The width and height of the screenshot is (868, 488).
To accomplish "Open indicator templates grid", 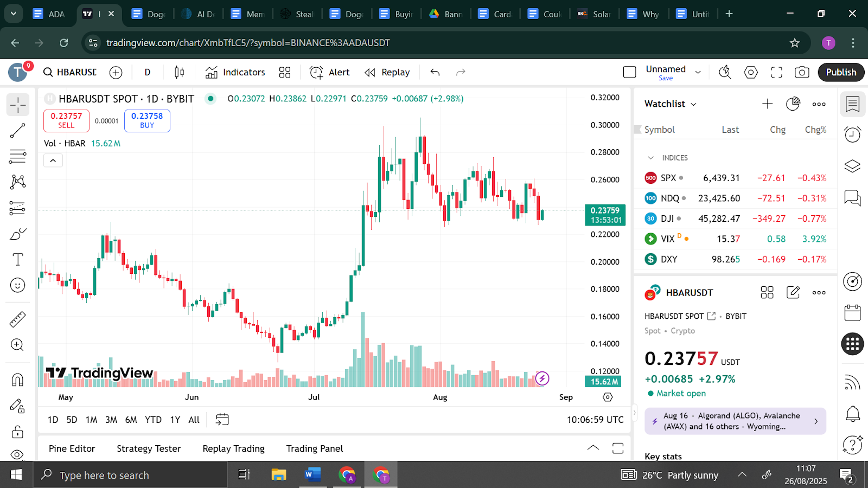I will [285, 72].
